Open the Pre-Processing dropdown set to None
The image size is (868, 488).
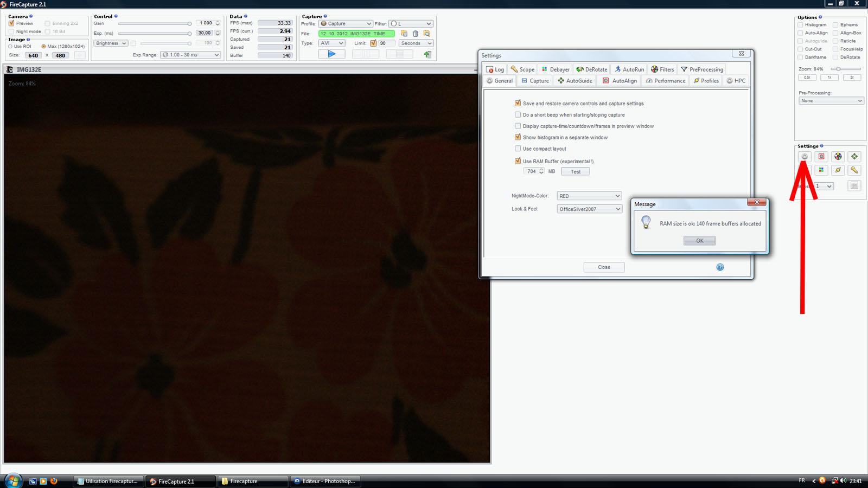pos(831,101)
